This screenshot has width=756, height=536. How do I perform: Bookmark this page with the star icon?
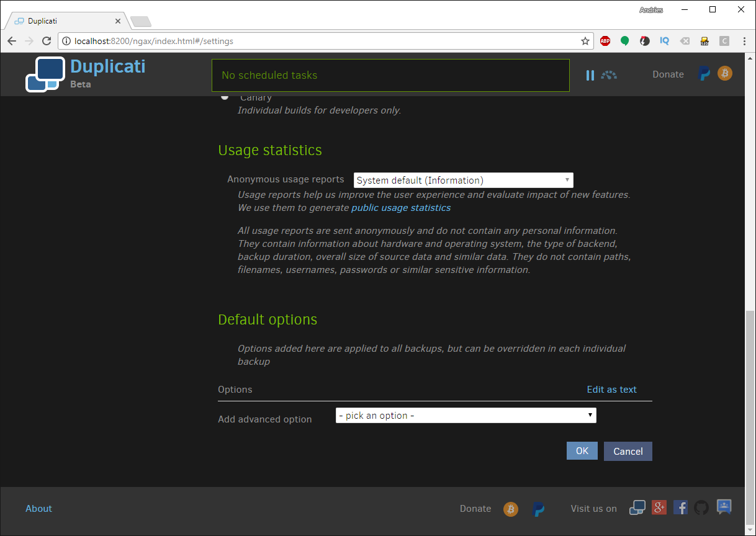(585, 41)
